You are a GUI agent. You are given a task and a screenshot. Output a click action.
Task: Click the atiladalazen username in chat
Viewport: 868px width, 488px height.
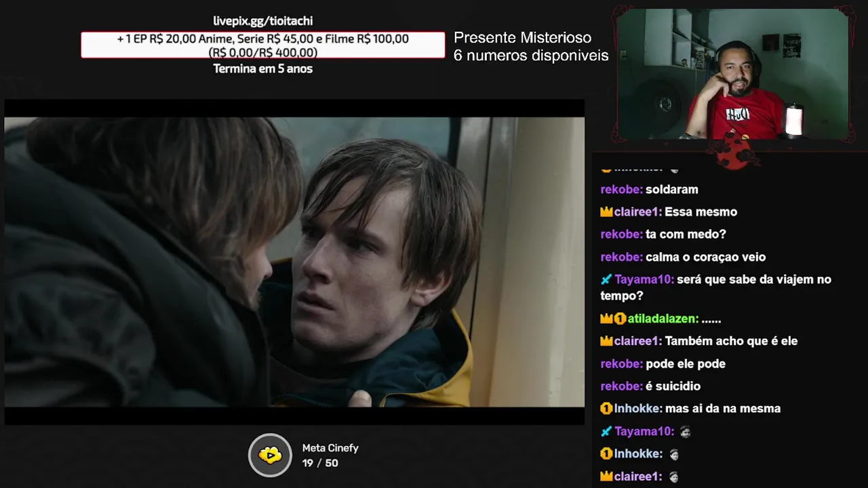point(663,319)
